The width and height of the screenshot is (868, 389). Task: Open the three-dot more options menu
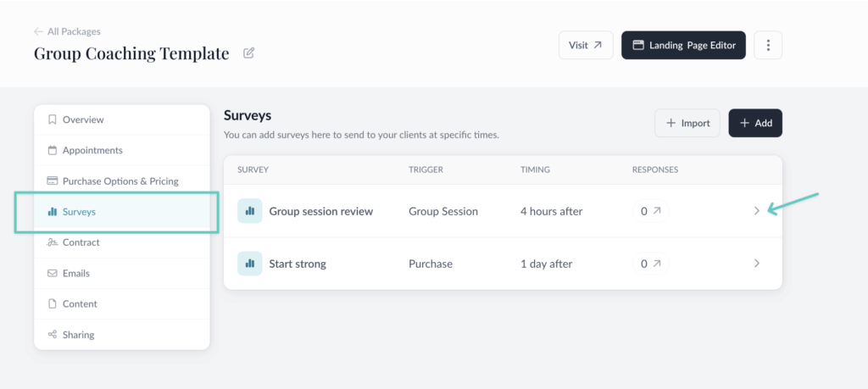[768, 45]
